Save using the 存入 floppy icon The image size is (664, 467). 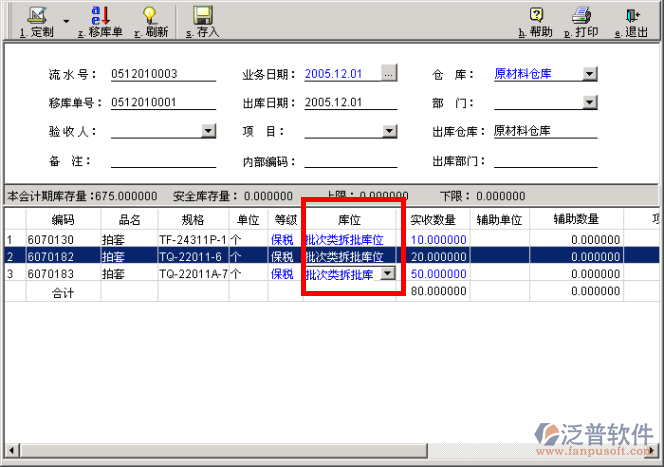click(202, 16)
